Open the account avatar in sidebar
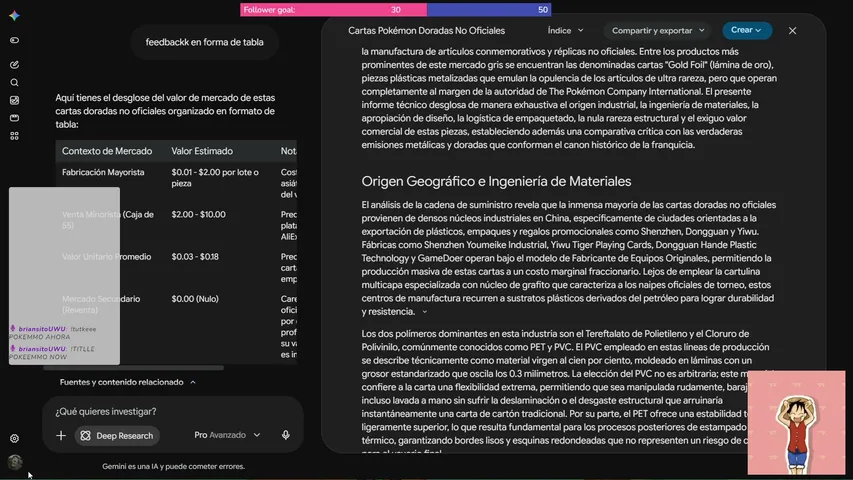This screenshot has width=853, height=480. pyautogui.click(x=15, y=461)
